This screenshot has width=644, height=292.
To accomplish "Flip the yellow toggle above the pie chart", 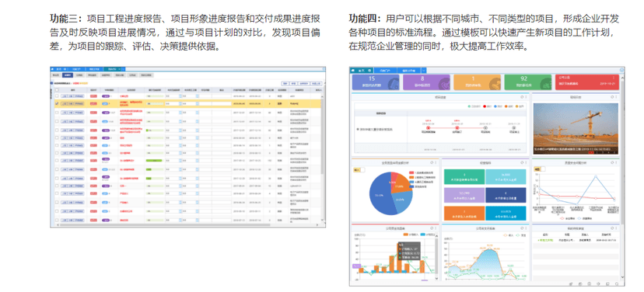I will pyautogui.click(x=359, y=170).
